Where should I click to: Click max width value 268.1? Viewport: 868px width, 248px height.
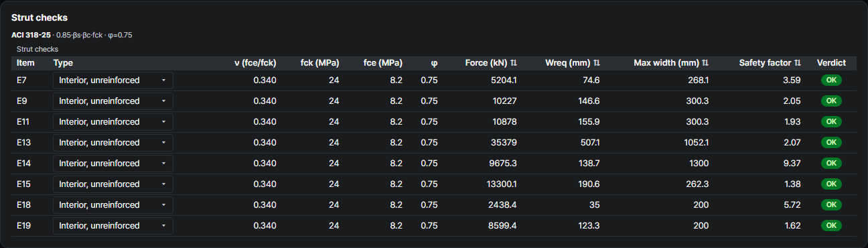tap(699, 80)
